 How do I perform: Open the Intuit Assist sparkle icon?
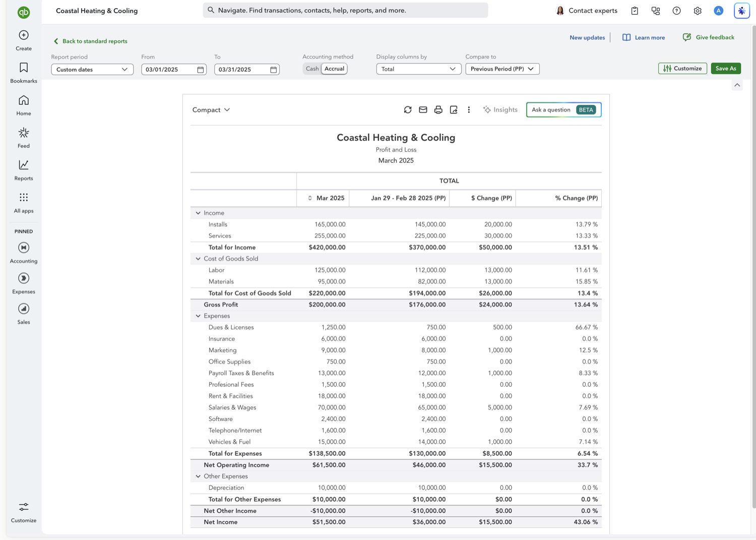coord(742,11)
